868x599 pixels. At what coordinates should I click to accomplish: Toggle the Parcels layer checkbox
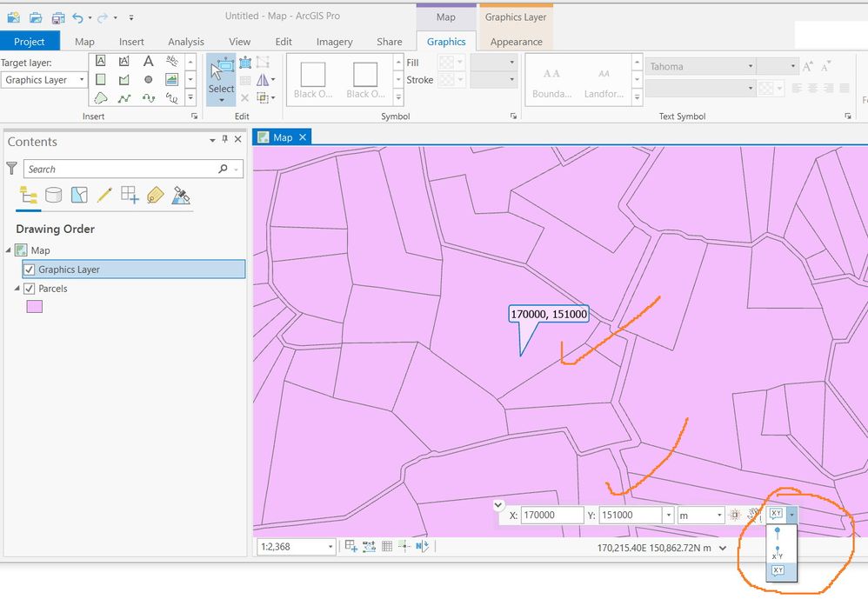click(x=30, y=289)
